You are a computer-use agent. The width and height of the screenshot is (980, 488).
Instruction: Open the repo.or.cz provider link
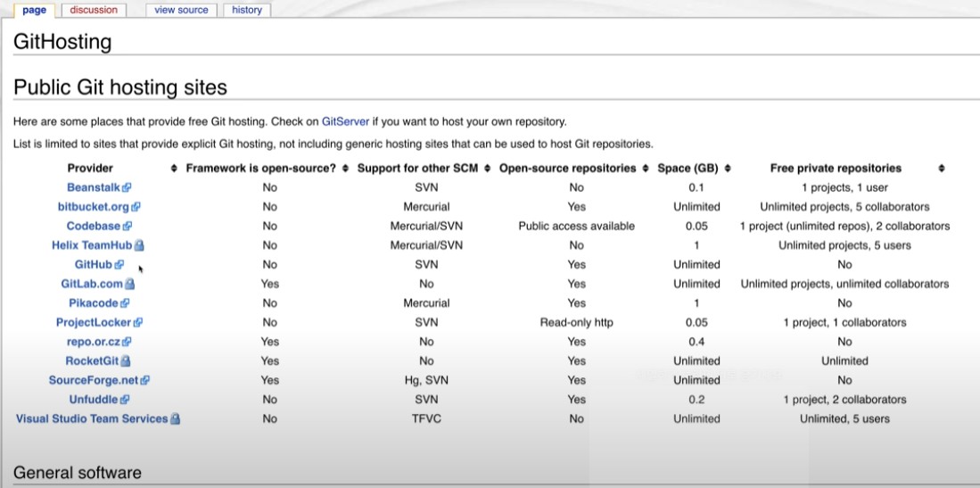point(93,343)
